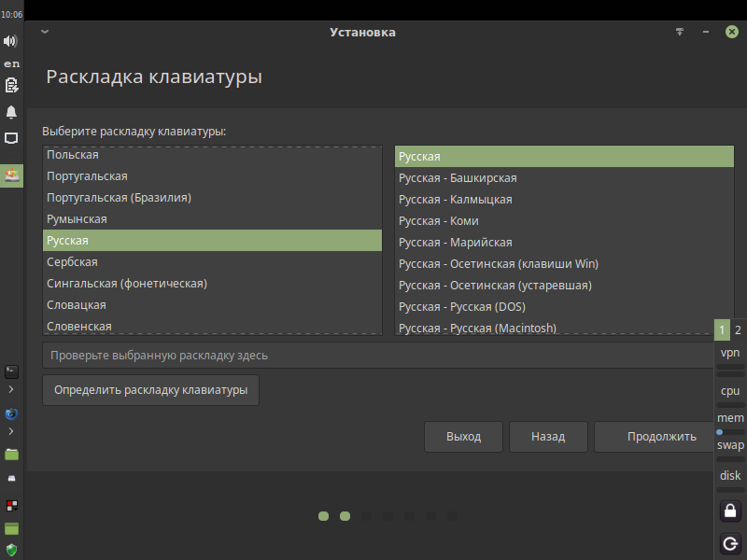The height and width of the screenshot is (560, 747).
Task: Click the lock screen padlock icon
Action: coord(730,511)
